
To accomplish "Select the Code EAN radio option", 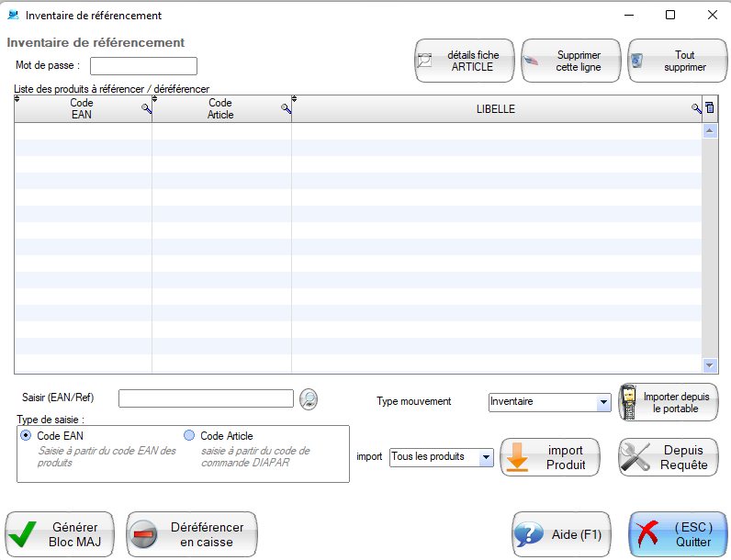I will tap(26, 436).
